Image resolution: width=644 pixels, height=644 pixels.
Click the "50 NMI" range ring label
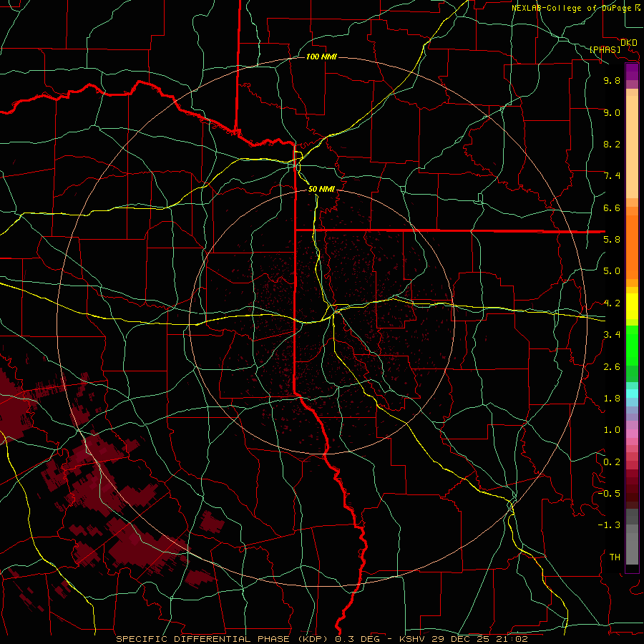click(321, 189)
